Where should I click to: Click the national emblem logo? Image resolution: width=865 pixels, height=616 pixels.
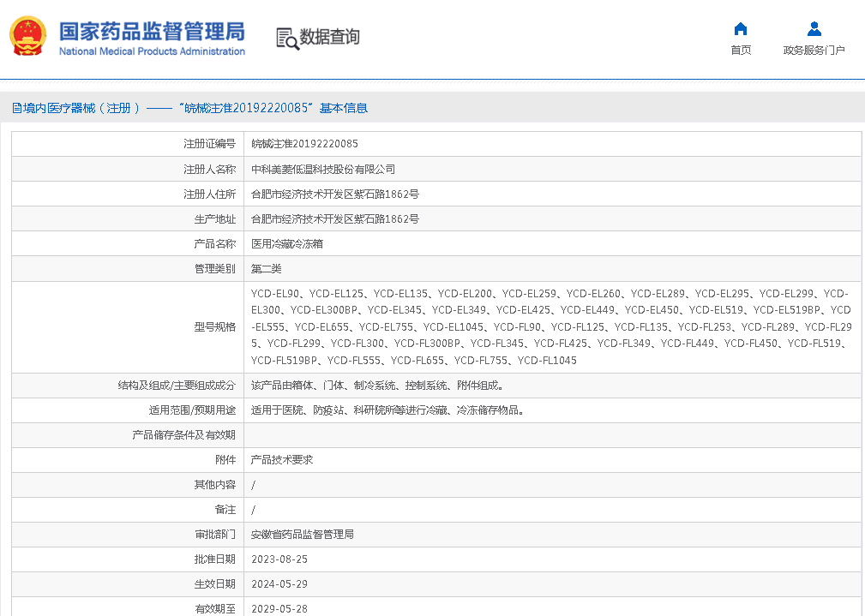click(x=28, y=37)
